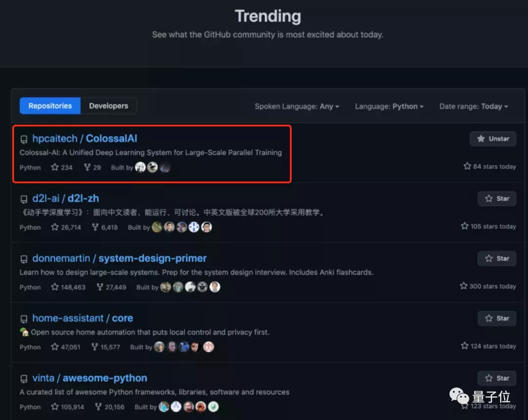528x420 pixels.
Task: Expand the Language: Python filter
Action: coord(389,107)
